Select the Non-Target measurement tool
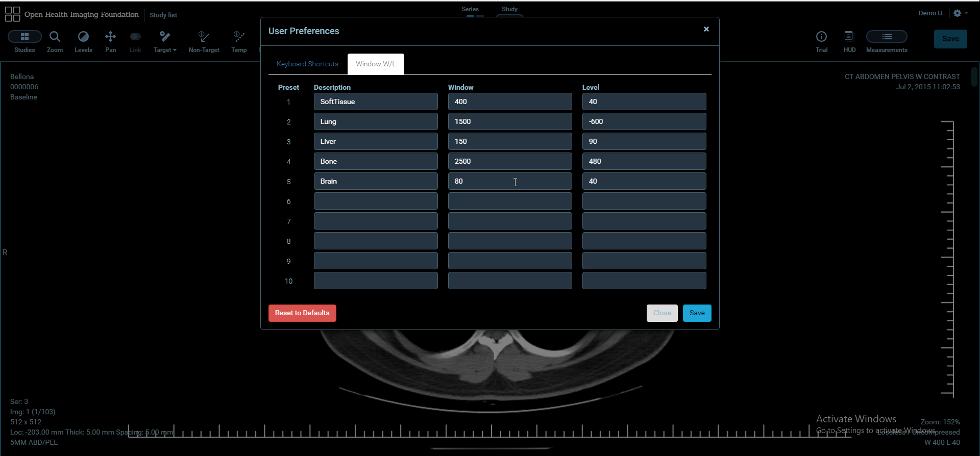 204,37
